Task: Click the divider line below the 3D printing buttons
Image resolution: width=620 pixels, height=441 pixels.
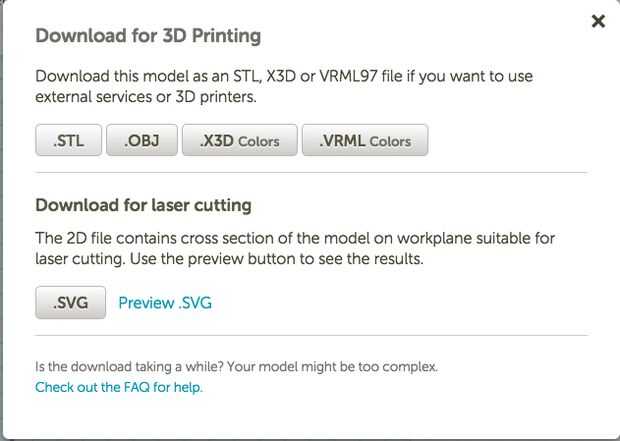Action: (311, 172)
